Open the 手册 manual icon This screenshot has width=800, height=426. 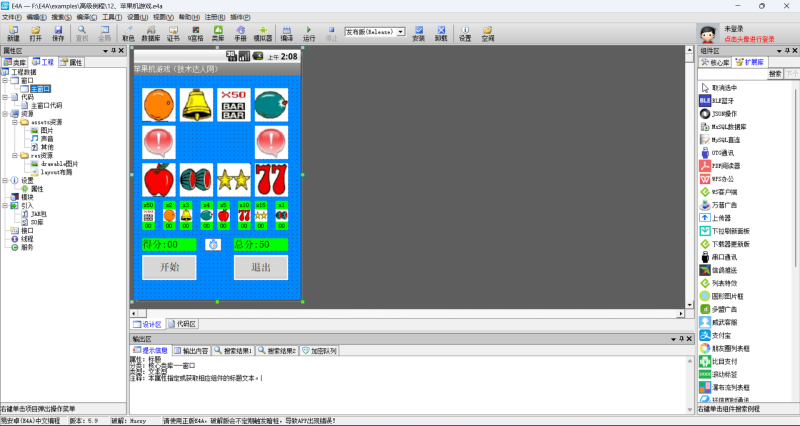pyautogui.click(x=240, y=34)
